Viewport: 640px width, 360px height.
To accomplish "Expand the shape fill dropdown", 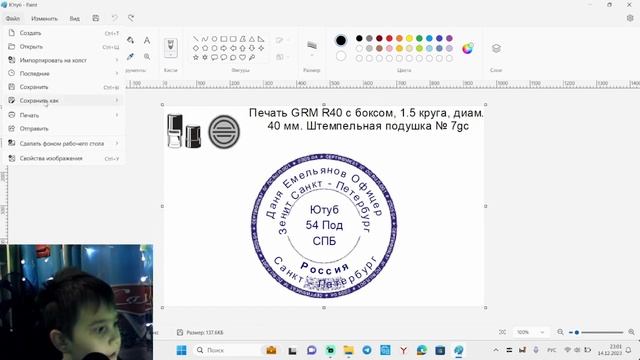I will (x=282, y=57).
